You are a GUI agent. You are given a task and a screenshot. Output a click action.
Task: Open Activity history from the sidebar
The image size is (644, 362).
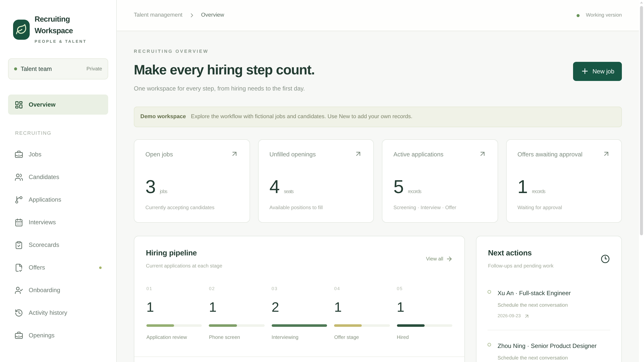click(58, 313)
